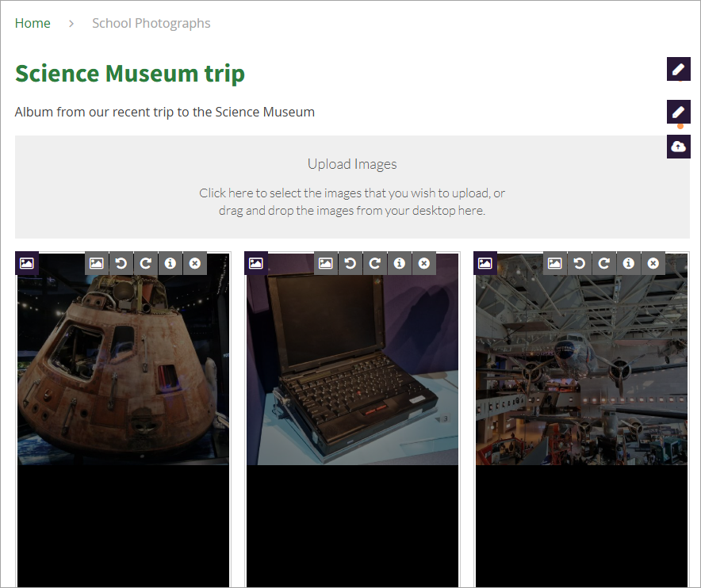Click the Upload Images drop zone
This screenshot has height=588, width=701.
pos(352,187)
